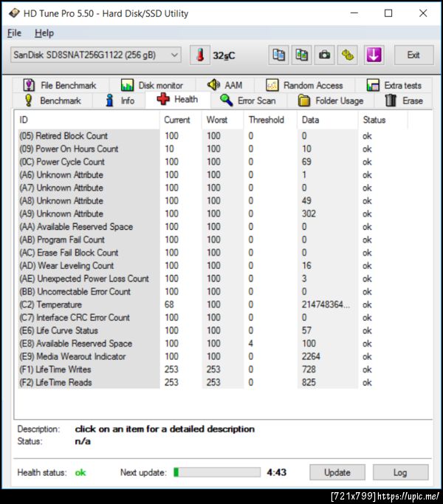Switch to the Random Access tab

click(x=304, y=85)
